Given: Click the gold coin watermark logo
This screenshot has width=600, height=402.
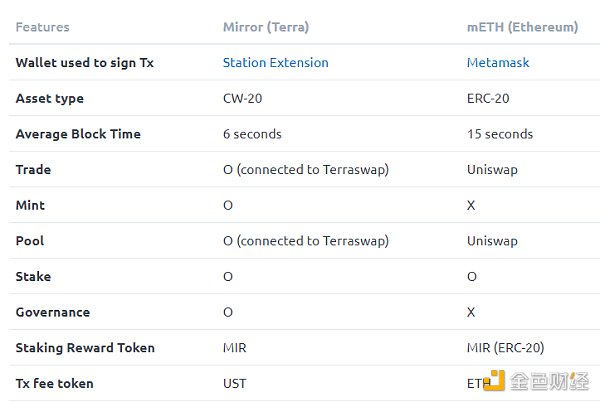Looking at the screenshot, I should pyautogui.click(x=495, y=382).
